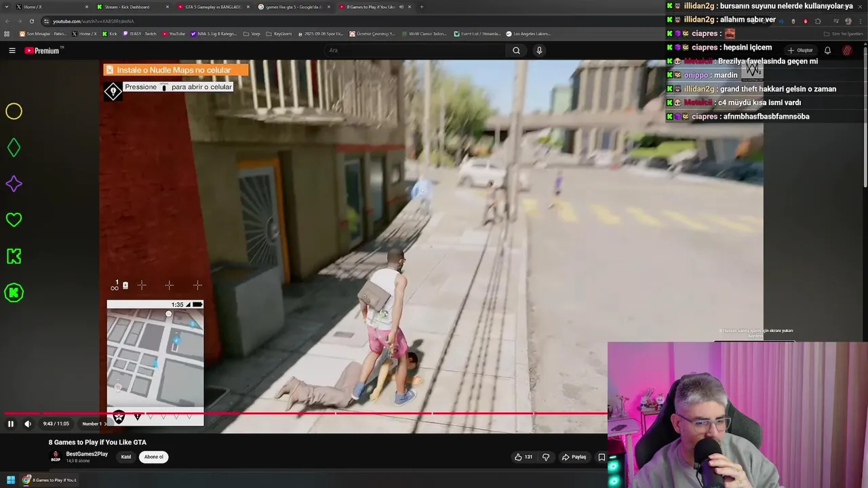868x488 pixels.
Task: Go back in browser history
Action: click(8, 21)
